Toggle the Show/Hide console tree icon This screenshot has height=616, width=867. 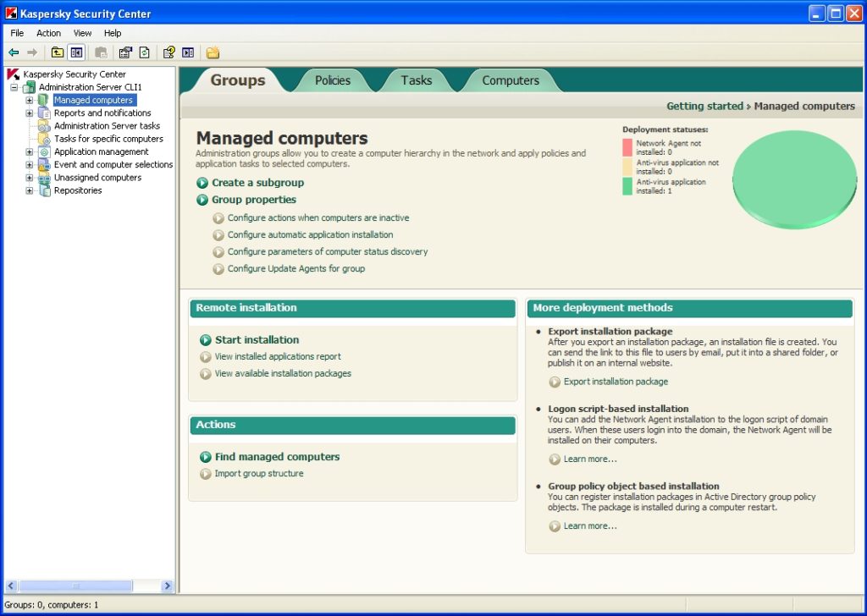76,52
